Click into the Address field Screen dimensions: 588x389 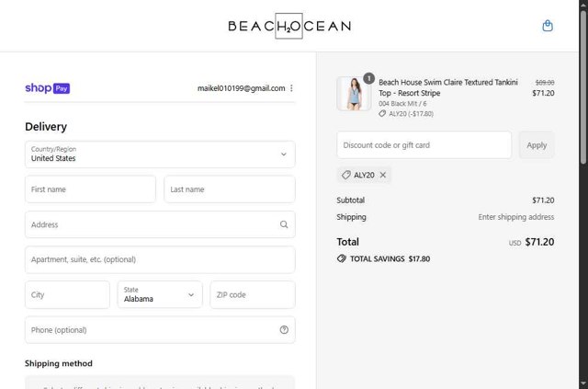160,224
